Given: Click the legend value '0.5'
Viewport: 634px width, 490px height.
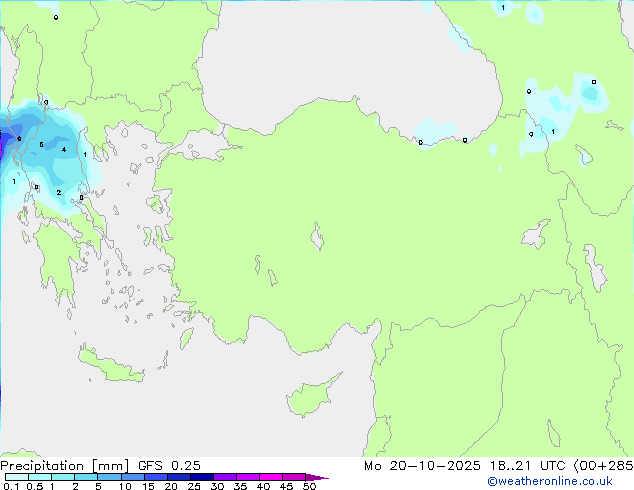Looking at the screenshot, I should pos(34,486).
